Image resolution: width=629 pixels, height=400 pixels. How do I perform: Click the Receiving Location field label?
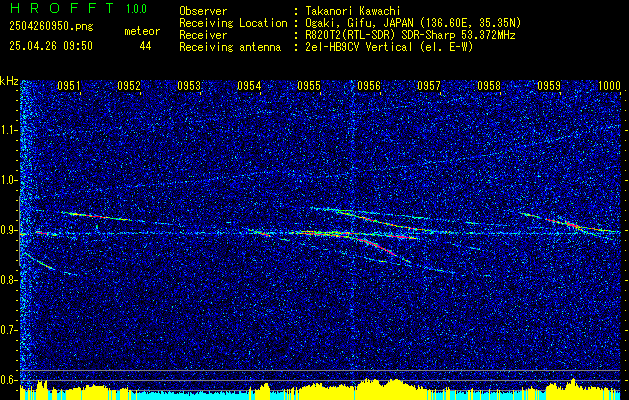[x=233, y=23]
